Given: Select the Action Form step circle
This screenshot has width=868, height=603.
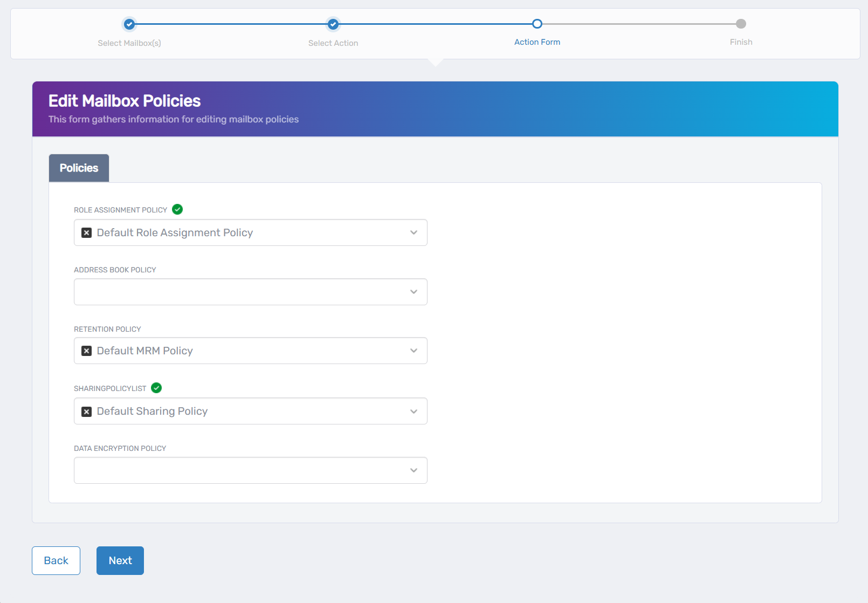Looking at the screenshot, I should tap(537, 24).
